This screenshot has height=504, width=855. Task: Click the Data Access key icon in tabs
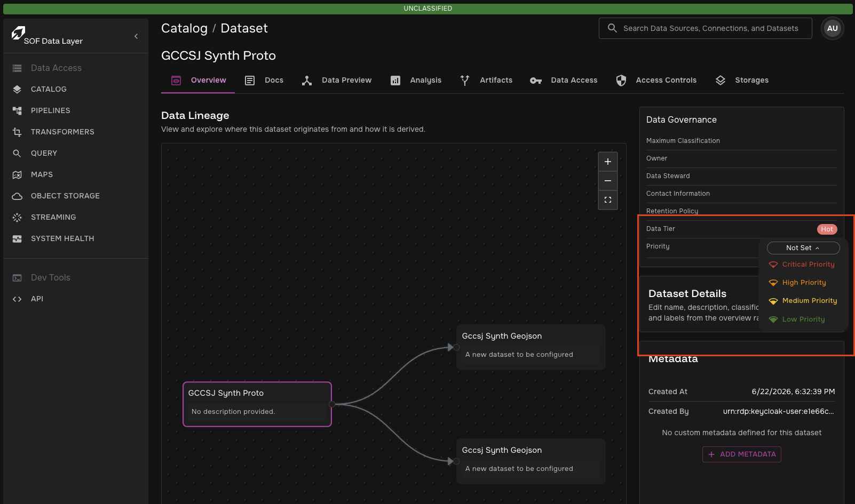tap(536, 81)
